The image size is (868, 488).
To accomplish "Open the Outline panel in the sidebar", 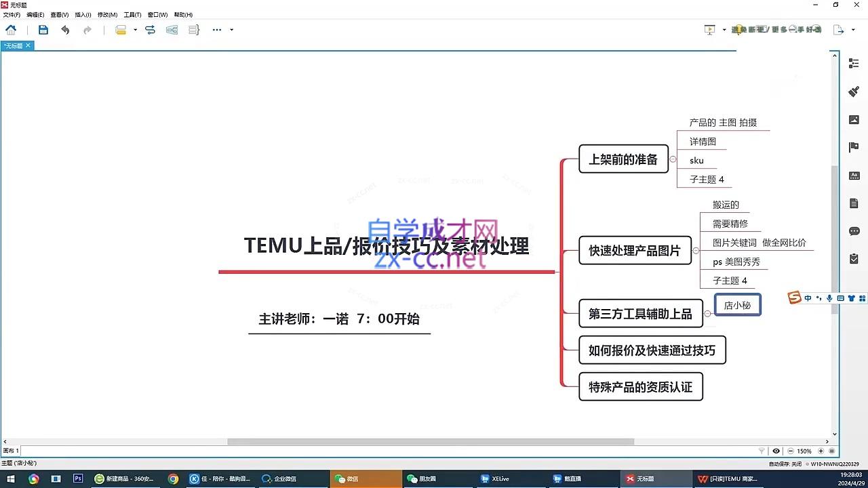I will (x=854, y=63).
